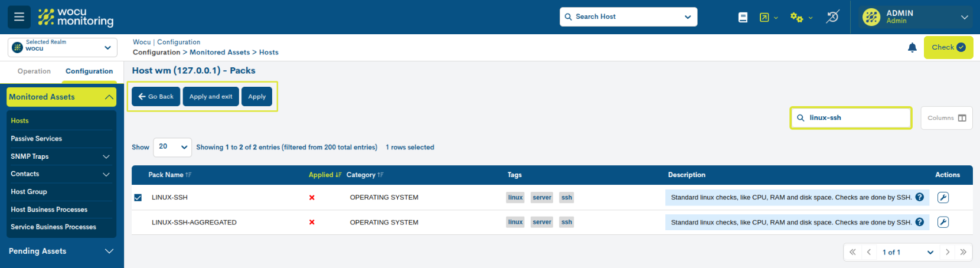Click wrench action for LINUX-SSH-AGGREGATED
The width and height of the screenshot is (980, 268).
pyautogui.click(x=943, y=223)
